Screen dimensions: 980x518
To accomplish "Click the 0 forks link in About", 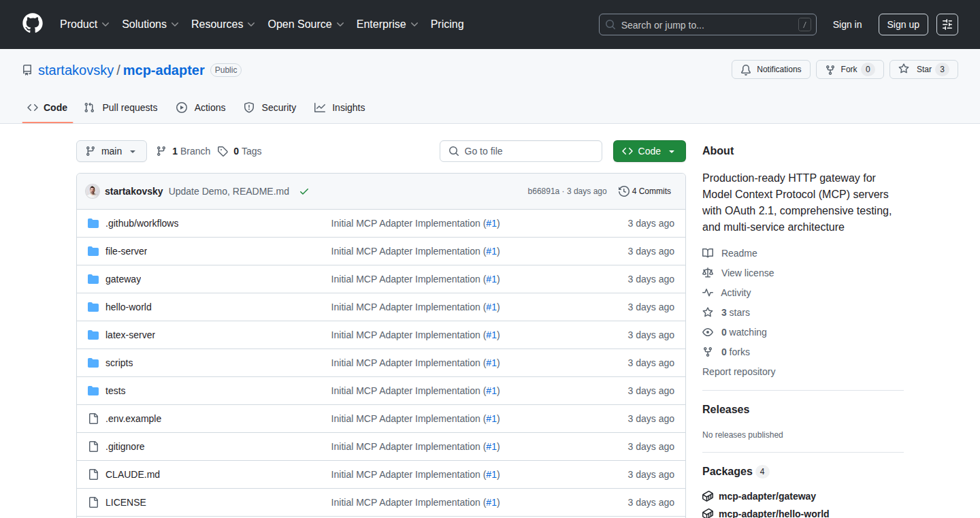I will pos(736,352).
